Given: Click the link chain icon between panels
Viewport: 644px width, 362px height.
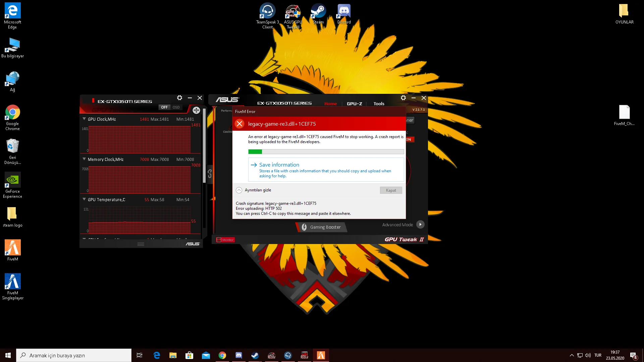Looking at the screenshot, I should (x=210, y=174).
